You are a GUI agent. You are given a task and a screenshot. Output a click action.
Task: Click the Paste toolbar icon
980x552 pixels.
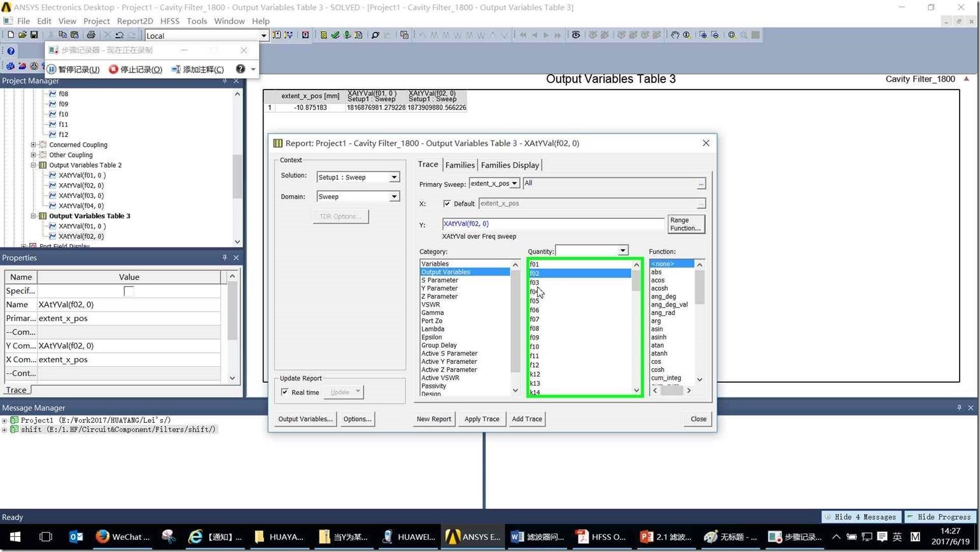74,35
